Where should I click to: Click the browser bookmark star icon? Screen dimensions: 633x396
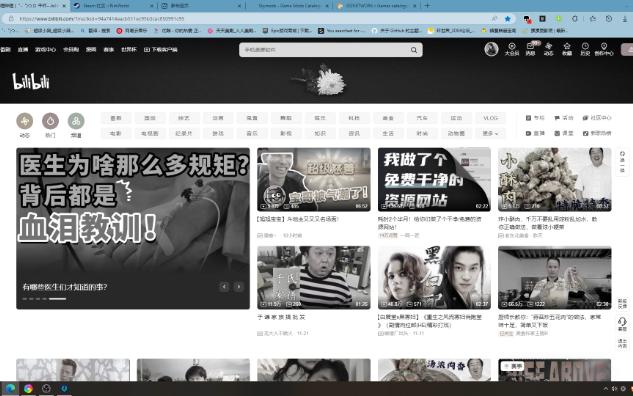(x=508, y=19)
